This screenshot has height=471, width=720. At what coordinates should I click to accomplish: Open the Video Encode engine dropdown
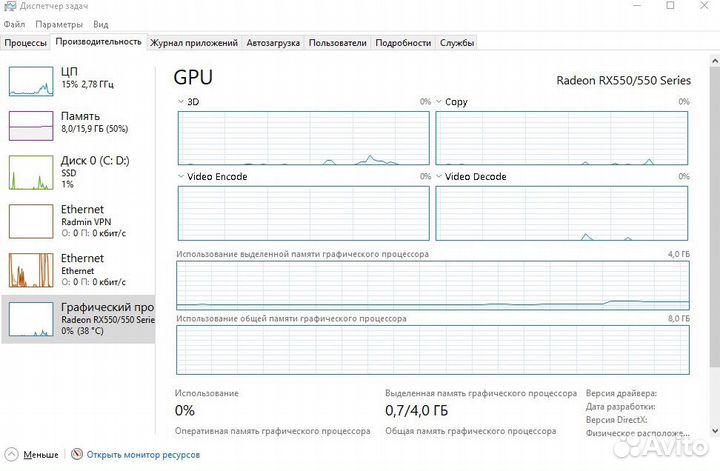point(181,176)
